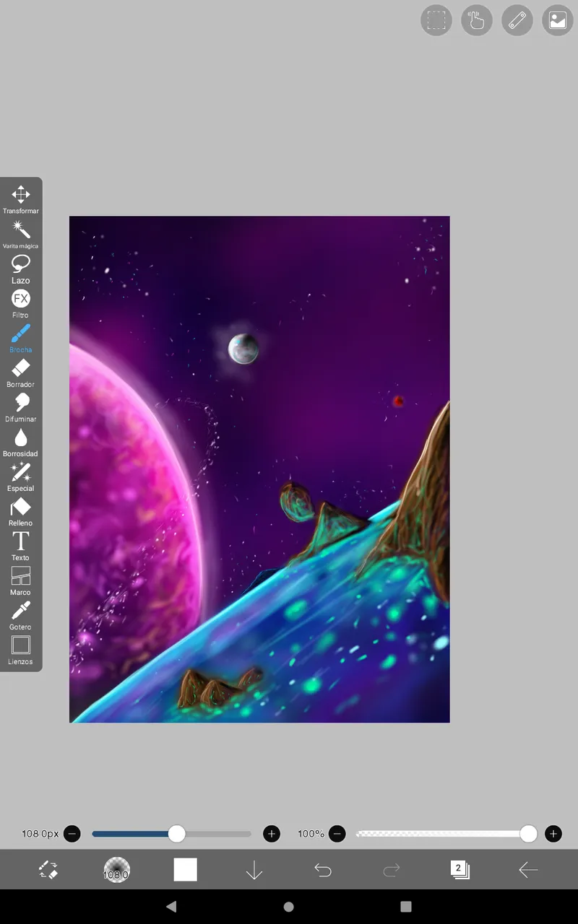Viewport: 578px width, 924px height.
Task: Tap the back arrow in bottom toolbar
Action: pos(528,870)
